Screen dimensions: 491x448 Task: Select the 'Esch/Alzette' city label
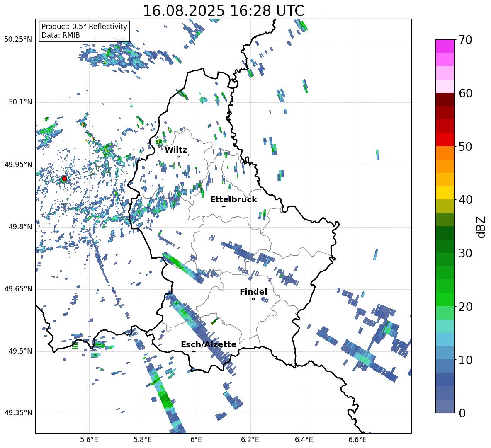point(209,344)
